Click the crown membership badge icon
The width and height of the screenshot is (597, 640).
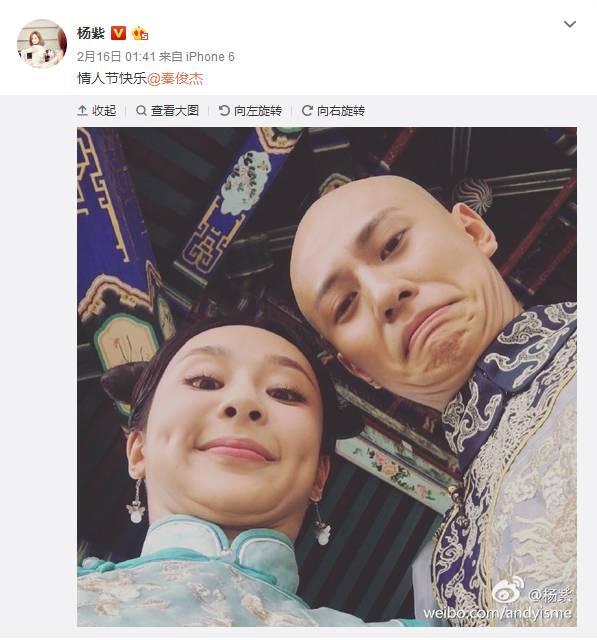140,33
